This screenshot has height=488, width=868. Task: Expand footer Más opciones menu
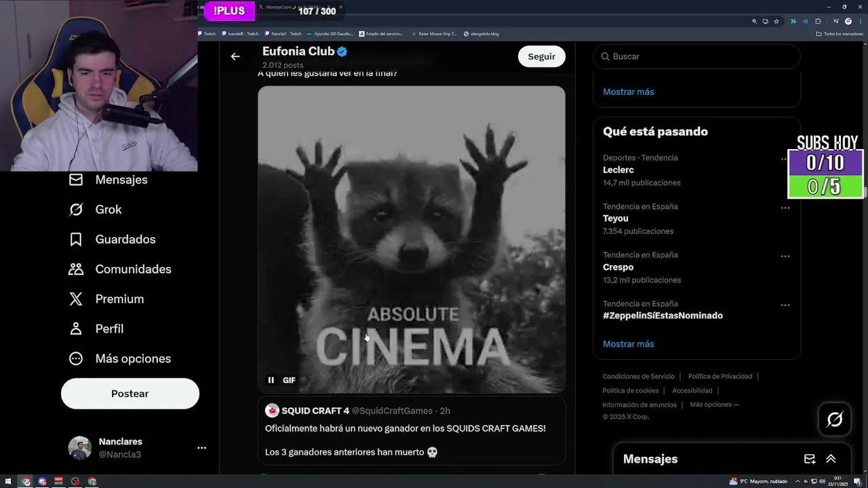[x=715, y=405]
